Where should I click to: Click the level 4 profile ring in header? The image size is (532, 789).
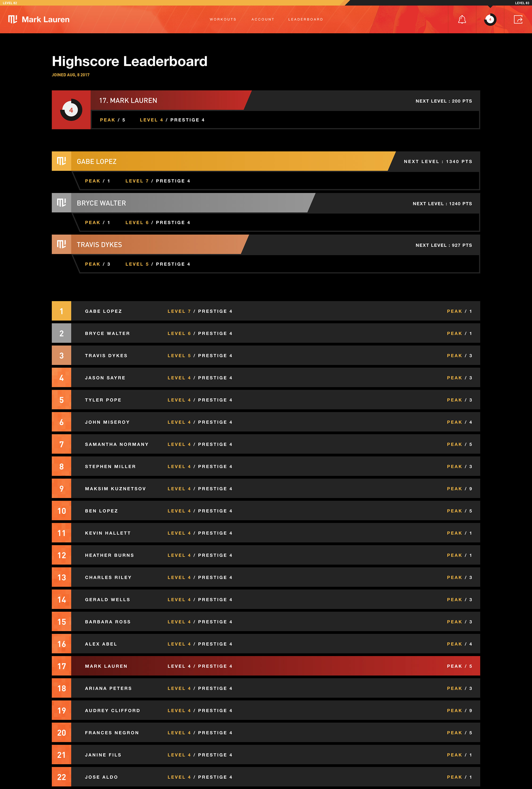(490, 20)
